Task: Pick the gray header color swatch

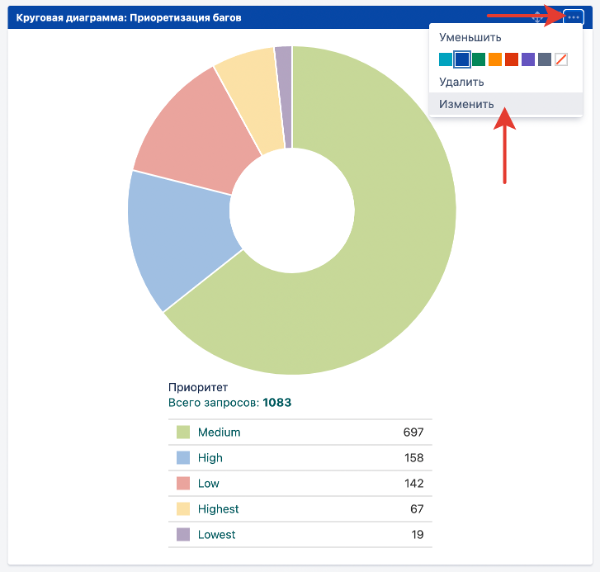Action: tap(545, 60)
